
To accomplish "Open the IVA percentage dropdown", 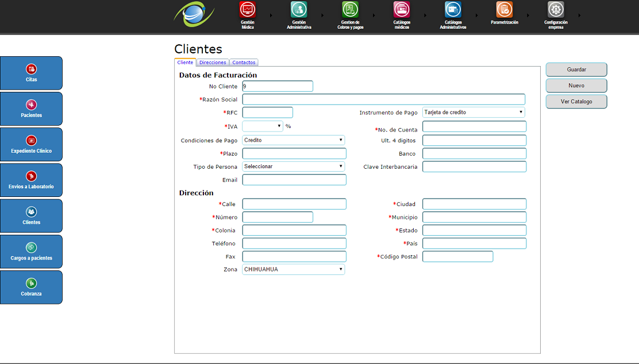I will (x=263, y=126).
